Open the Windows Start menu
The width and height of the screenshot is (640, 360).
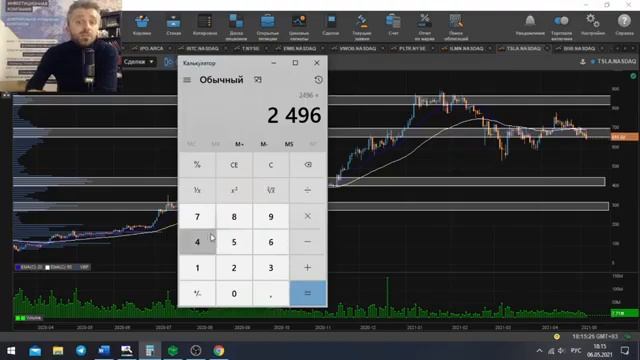(11, 351)
